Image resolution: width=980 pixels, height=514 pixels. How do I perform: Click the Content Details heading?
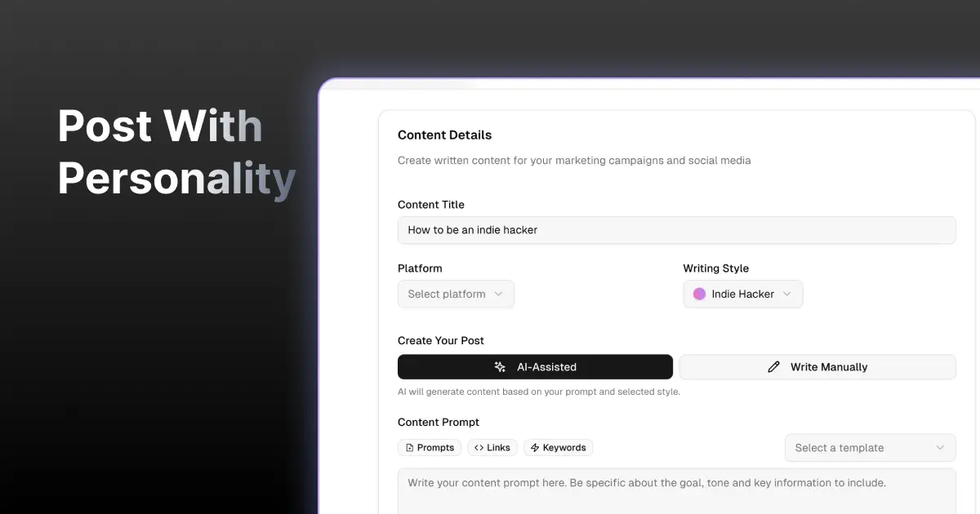click(x=445, y=135)
